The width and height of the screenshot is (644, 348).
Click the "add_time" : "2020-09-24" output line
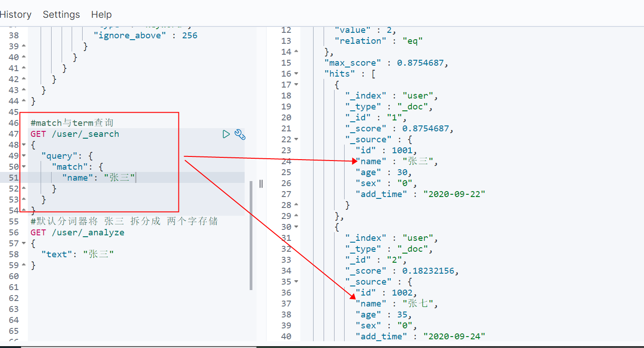420,337
